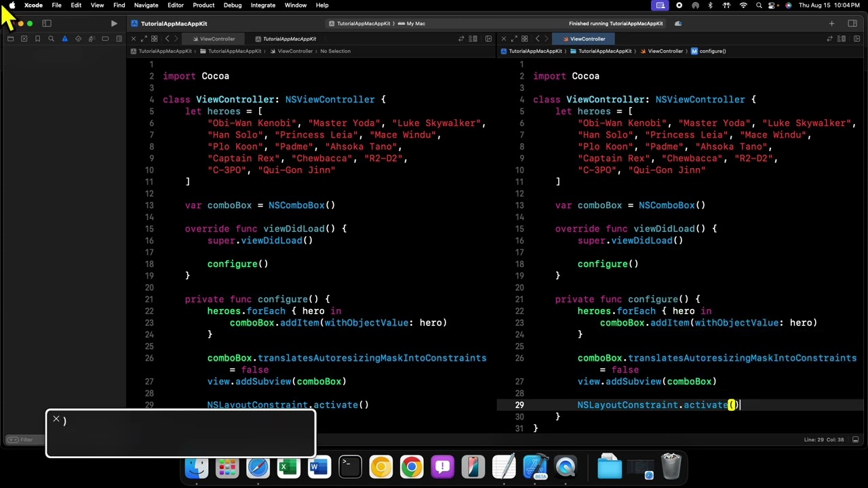Open the breakpoint navigator icon
868x488 pixels.
(x=105, y=39)
